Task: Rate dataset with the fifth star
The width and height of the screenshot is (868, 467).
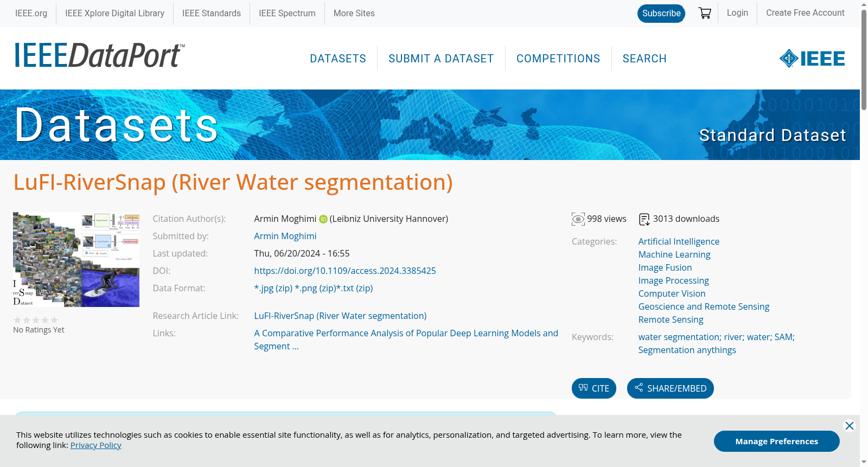Action: [54, 320]
